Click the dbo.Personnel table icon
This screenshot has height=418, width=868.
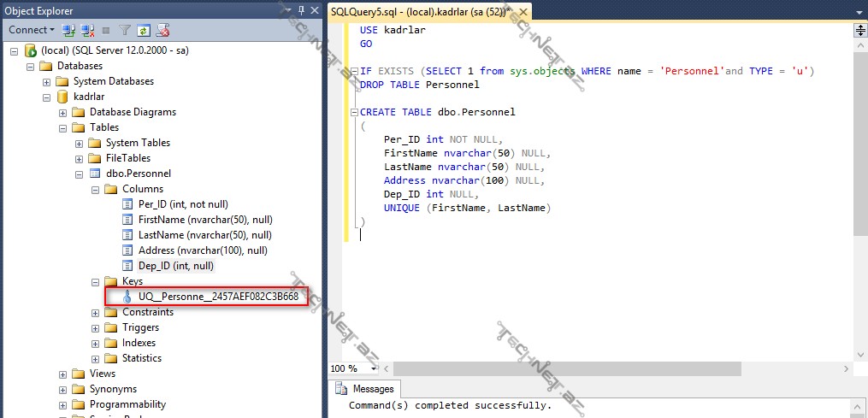click(95, 174)
